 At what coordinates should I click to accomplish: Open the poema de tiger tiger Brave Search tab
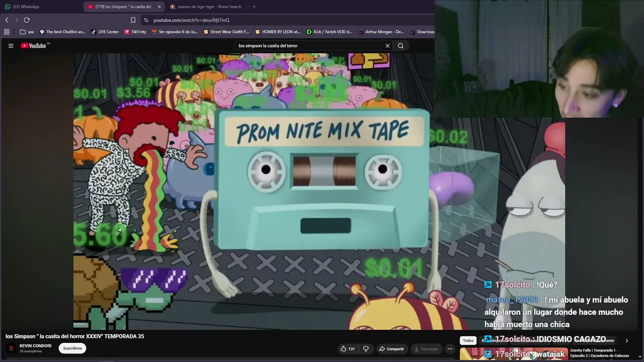point(206,7)
